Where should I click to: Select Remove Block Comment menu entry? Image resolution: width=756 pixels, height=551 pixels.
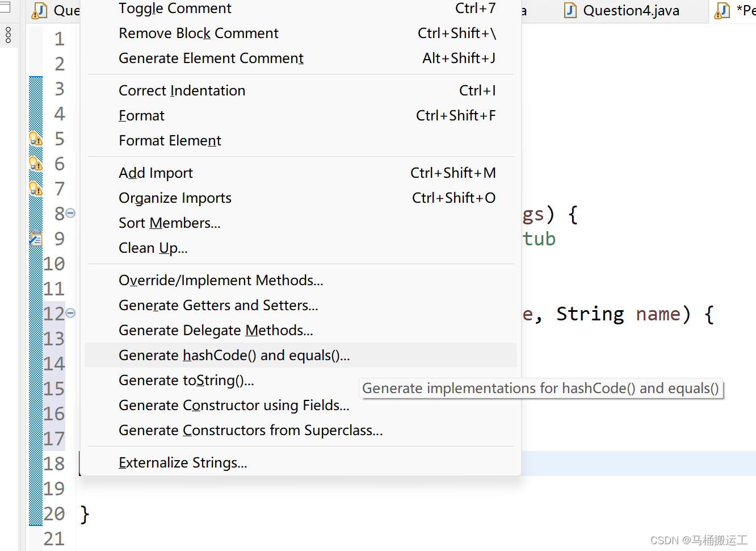(x=300, y=34)
